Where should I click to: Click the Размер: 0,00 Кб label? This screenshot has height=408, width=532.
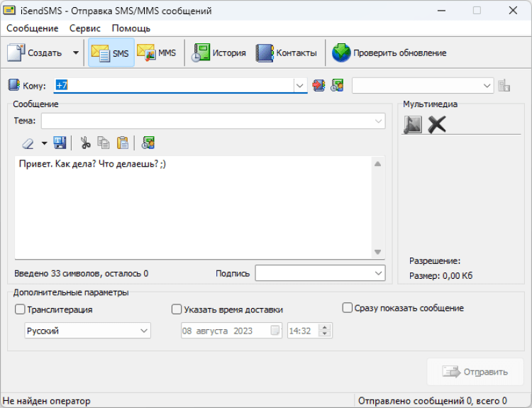tap(440, 275)
